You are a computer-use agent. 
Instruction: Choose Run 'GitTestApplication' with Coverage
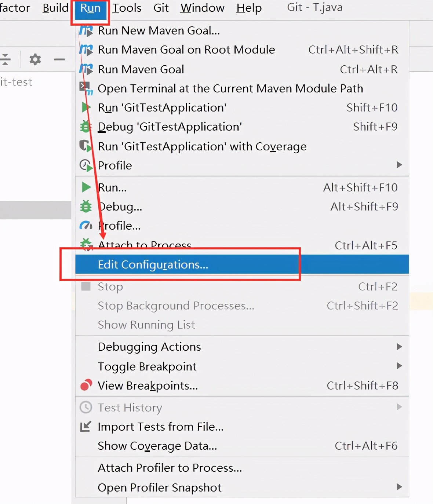[242, 146]
